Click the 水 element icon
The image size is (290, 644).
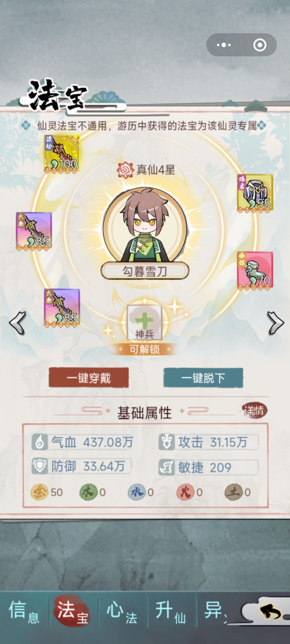(x=136, y=492)
